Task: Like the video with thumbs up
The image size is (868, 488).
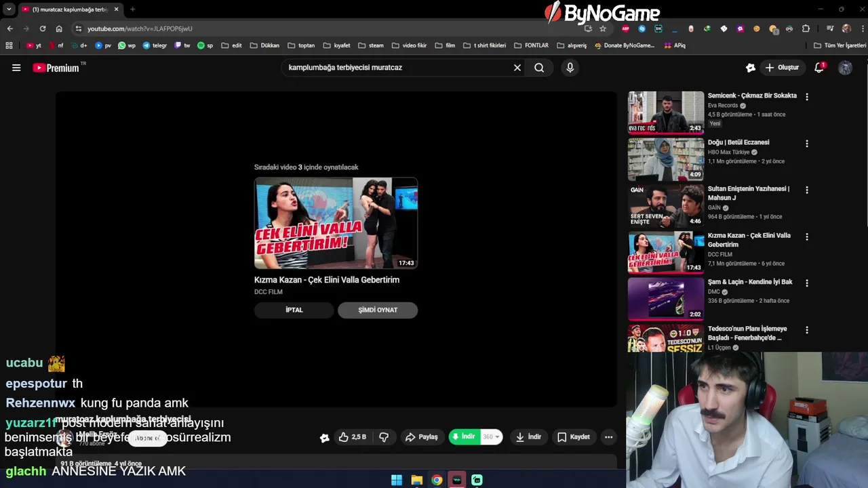Action: point(353,437)
